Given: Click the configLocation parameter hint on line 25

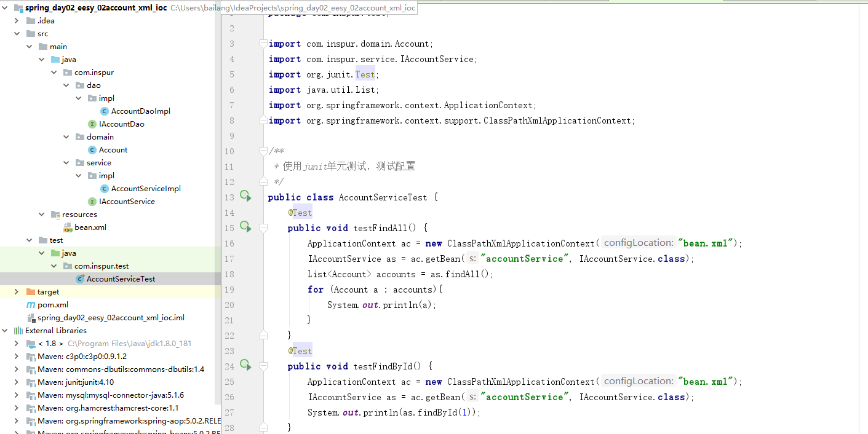Looking at the screenshot, I should click(x=637, y=381).
